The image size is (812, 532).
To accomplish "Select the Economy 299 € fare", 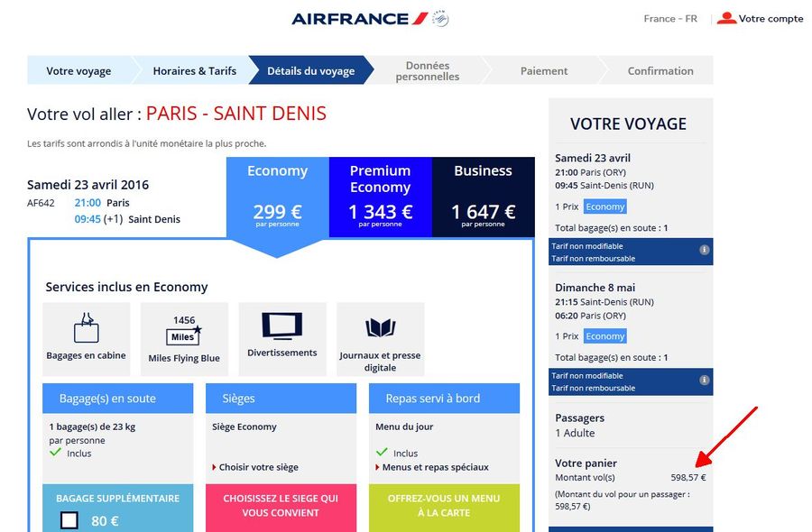I will click(277, 197).
